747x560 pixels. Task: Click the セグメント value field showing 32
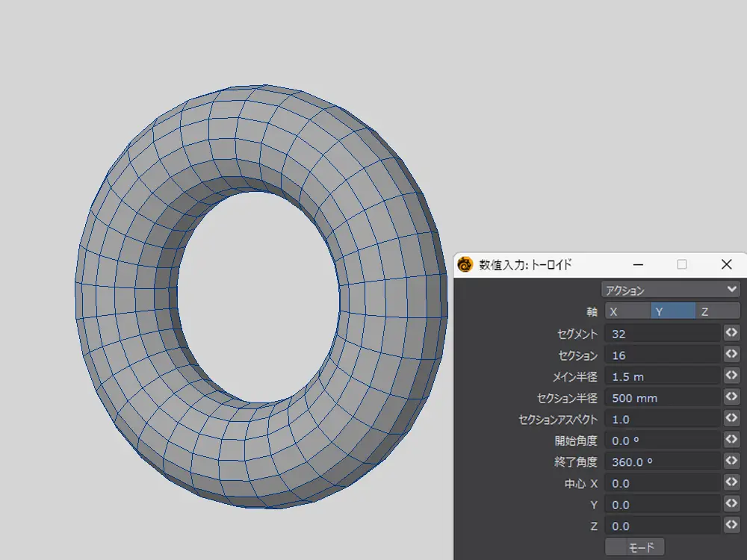[x=663, y=334]
